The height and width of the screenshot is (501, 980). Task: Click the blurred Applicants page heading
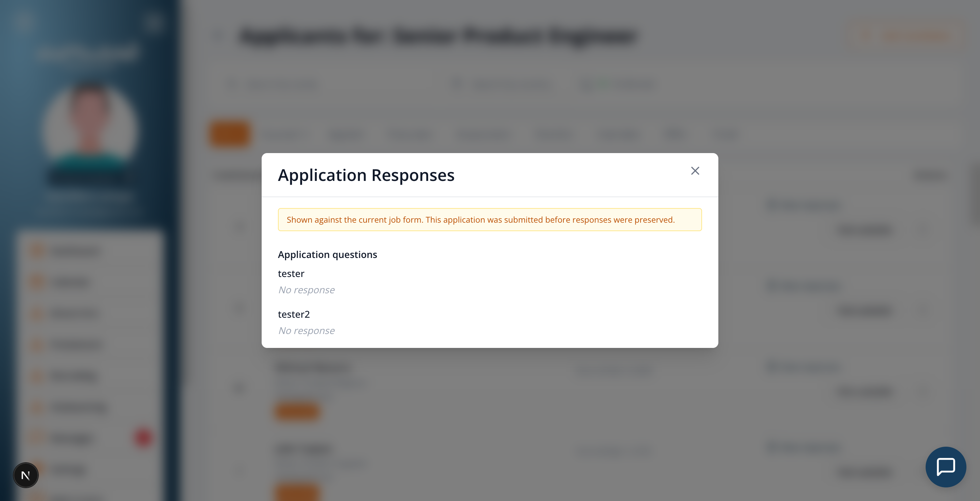coord(438,36)
